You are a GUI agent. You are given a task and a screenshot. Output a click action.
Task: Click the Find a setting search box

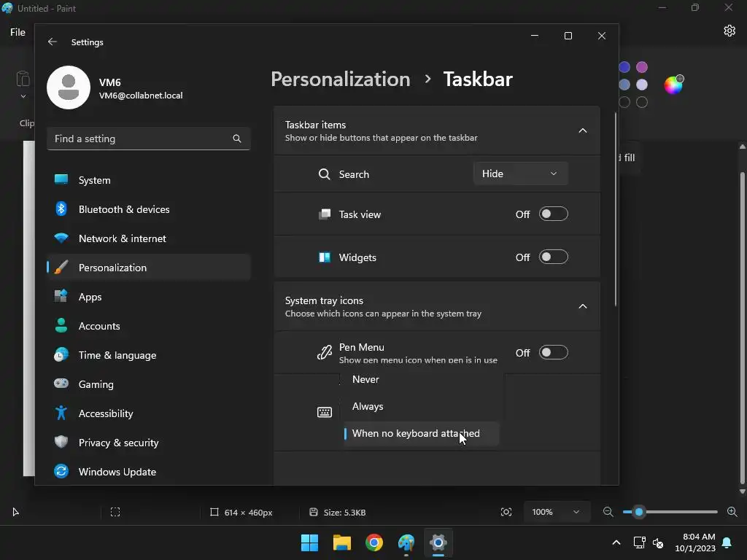pyautogui.click(x=149, y=139)
